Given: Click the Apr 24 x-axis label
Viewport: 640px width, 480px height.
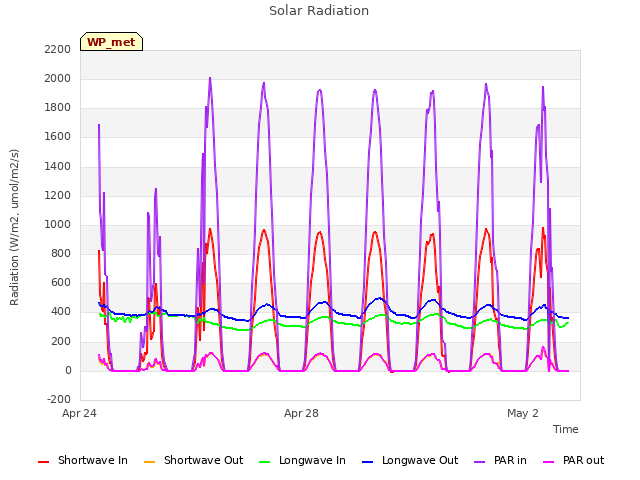Looking at the screenshot, I should (79, 413).
